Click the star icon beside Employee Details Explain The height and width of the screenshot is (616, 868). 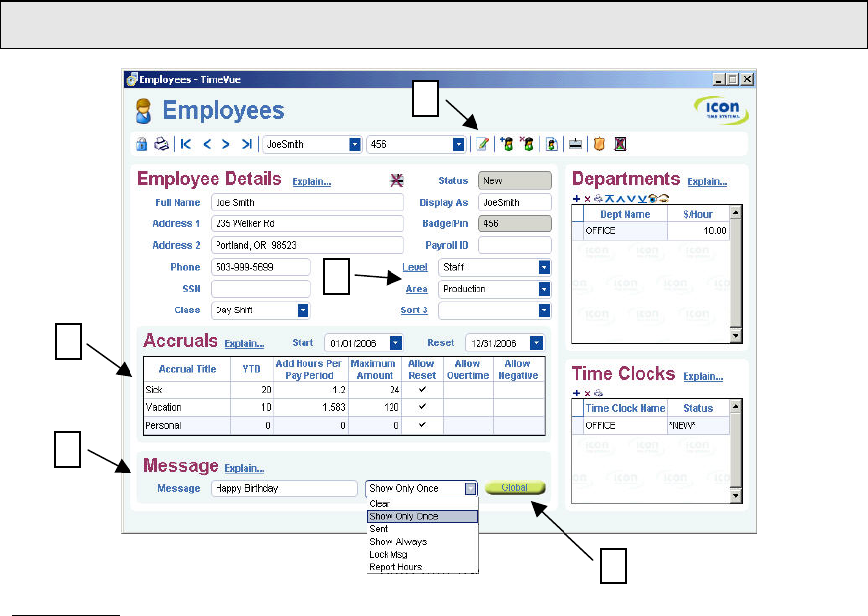[396, 180]
